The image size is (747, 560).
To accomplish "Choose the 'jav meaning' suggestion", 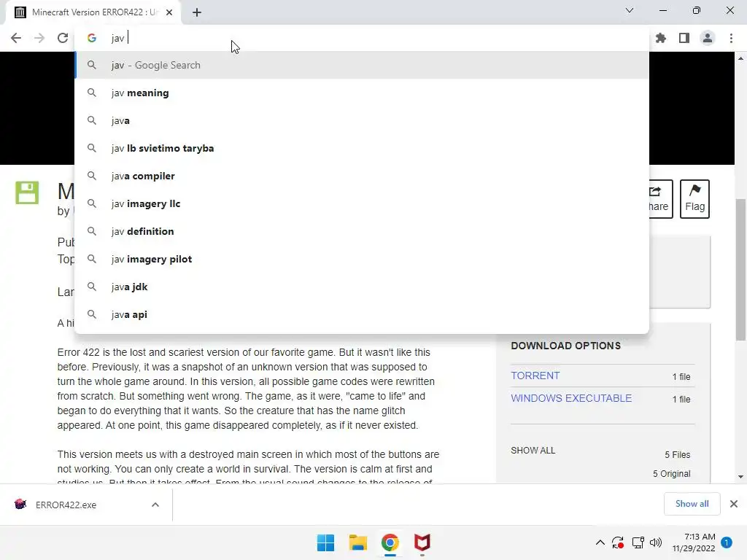I will (362, 93).
